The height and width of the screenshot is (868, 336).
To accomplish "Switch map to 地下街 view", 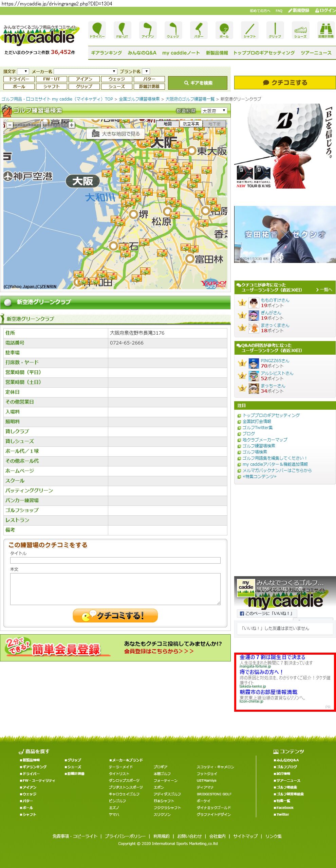I will click(214, 124).
